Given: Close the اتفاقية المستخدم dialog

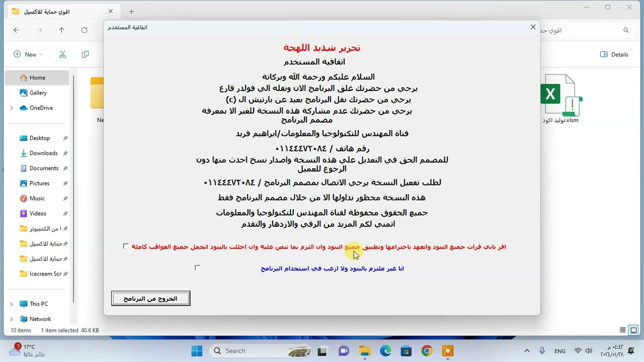Looking at the screenshot, I should click(533, 27).
